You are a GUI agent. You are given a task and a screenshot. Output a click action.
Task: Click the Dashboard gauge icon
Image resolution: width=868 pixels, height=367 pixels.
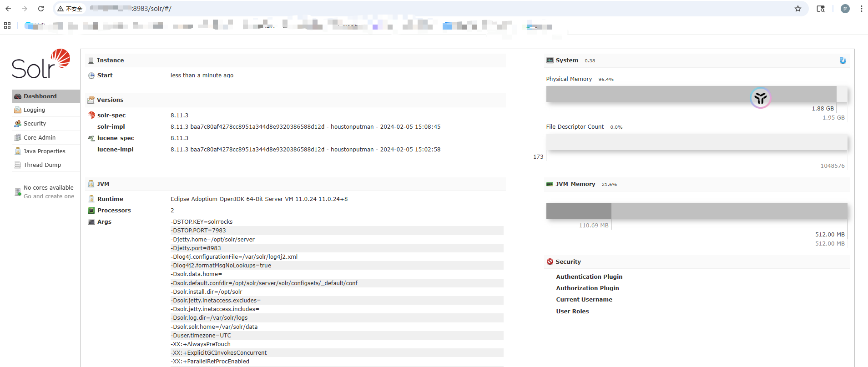pos(18,96)
